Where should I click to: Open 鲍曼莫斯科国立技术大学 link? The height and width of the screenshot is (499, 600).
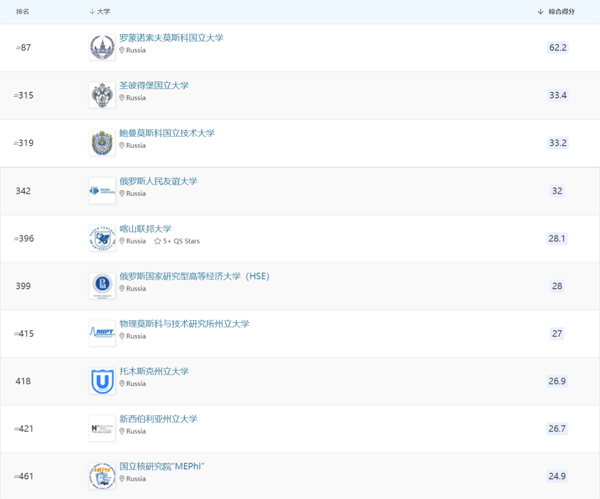(167, 133)
